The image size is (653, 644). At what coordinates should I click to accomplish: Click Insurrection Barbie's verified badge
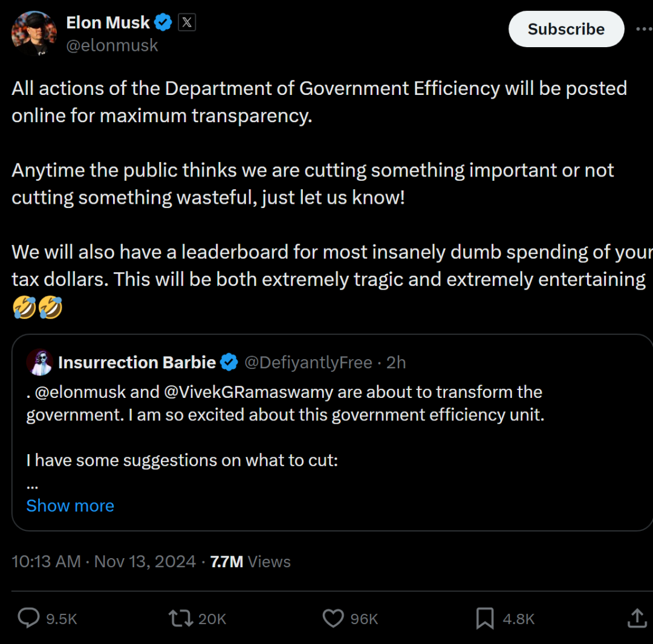click(229, 363)
